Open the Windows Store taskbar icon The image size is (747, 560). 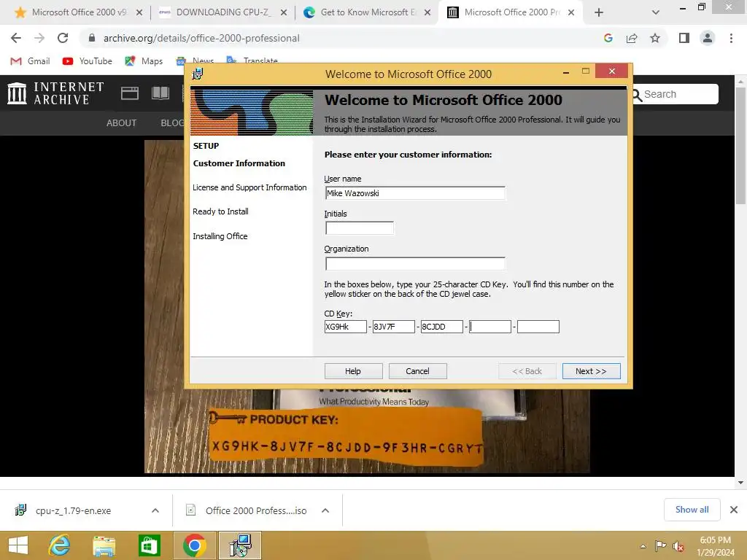(149, 545)
